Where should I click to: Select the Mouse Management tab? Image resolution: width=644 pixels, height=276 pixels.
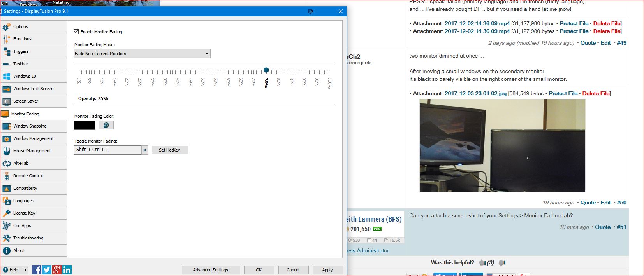point(32,151)
